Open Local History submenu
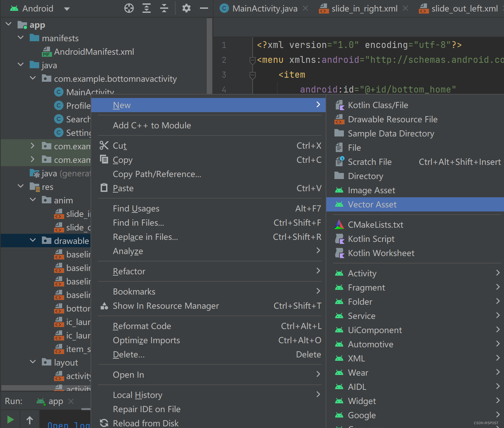 click(x=208, y=395)
